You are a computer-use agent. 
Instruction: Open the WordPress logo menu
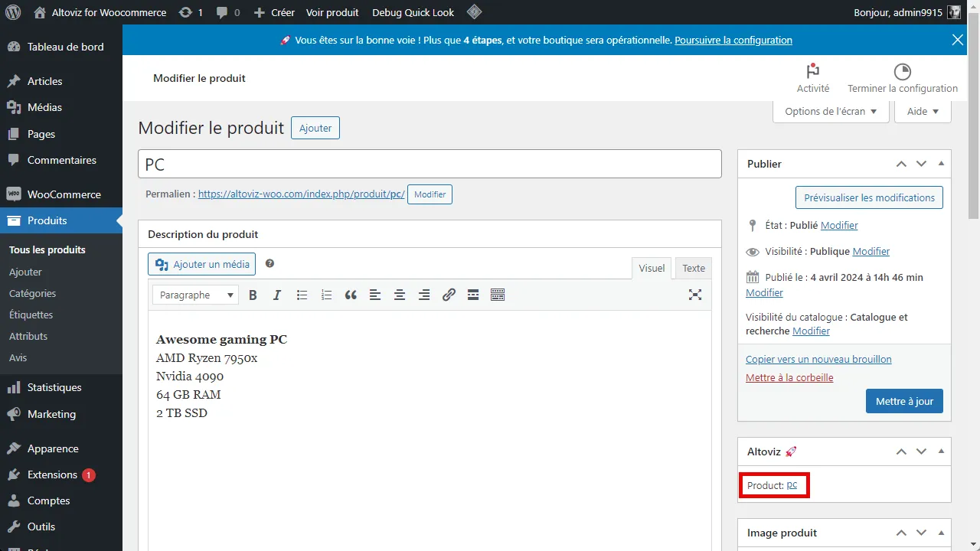13,12
